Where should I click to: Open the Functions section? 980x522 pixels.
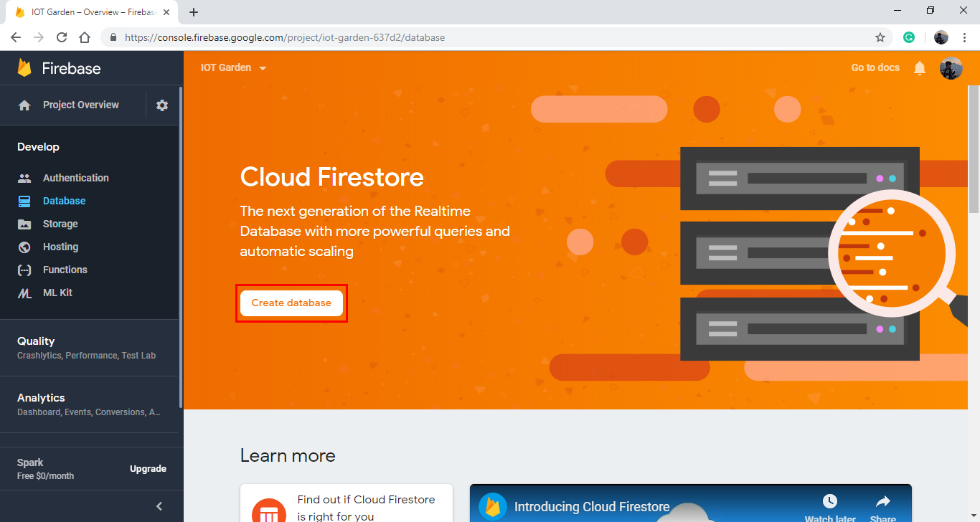pos(65,270)
